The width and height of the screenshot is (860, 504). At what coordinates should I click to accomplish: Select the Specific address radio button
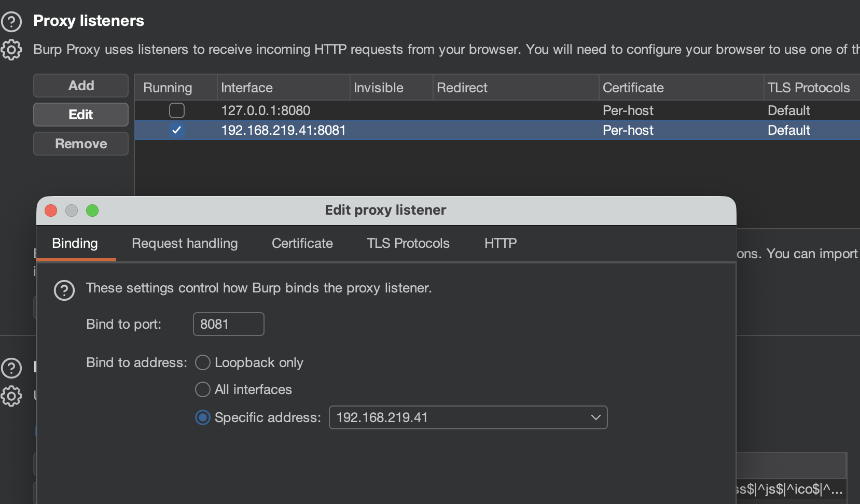coord(203,417)
